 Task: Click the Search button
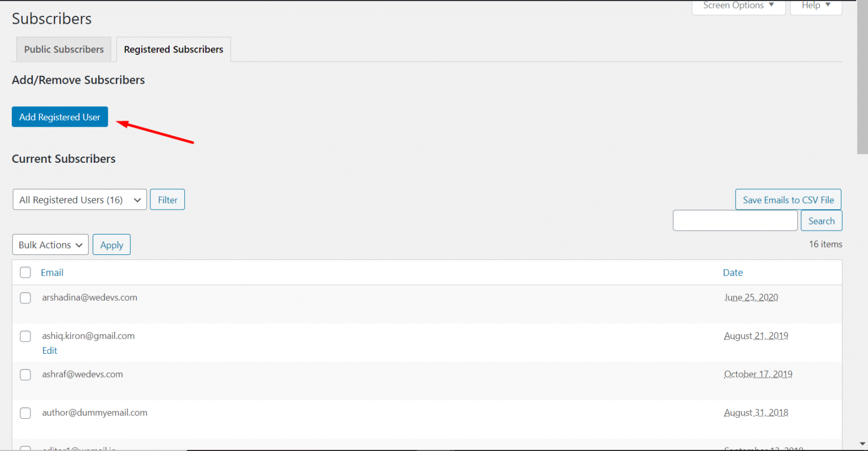(x=821, y=221)
